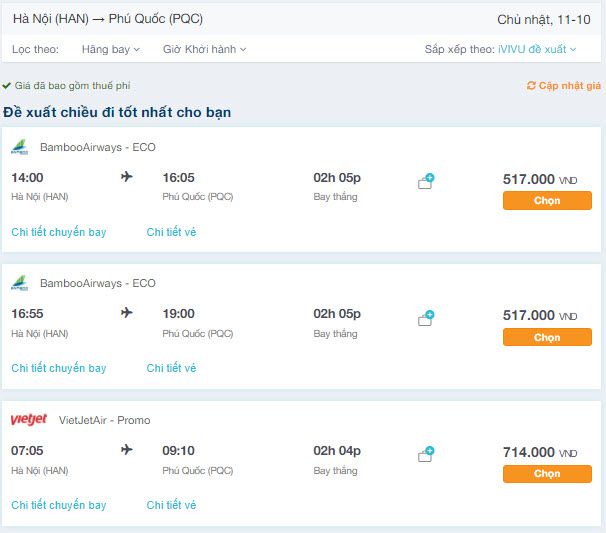The image size is (606, 533).
Task: Click Bamboo Airways logo on first flight
Action: click(19, 147)
